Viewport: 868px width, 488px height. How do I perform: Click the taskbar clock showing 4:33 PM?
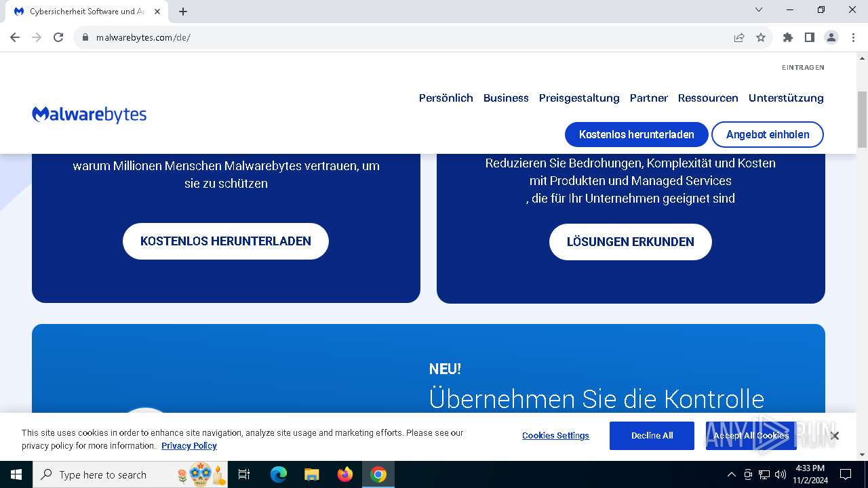(810, 474)
